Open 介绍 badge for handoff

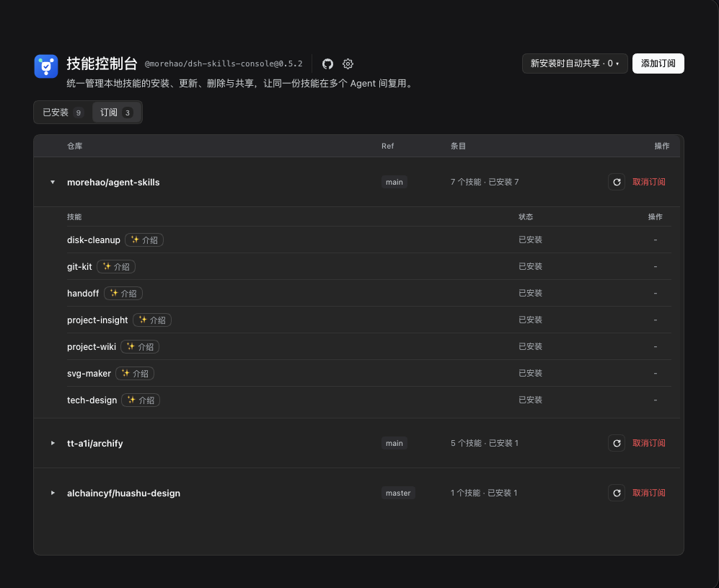tap(123, 293)
